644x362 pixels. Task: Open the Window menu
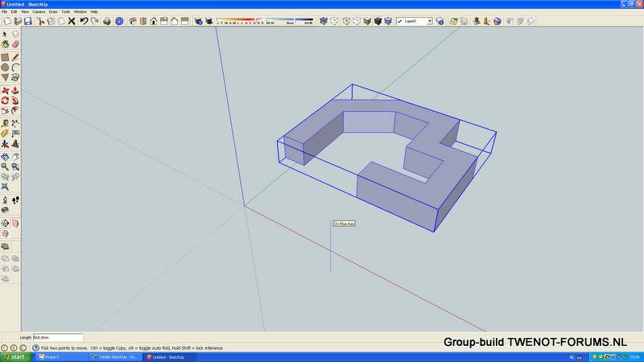[80, 12]
